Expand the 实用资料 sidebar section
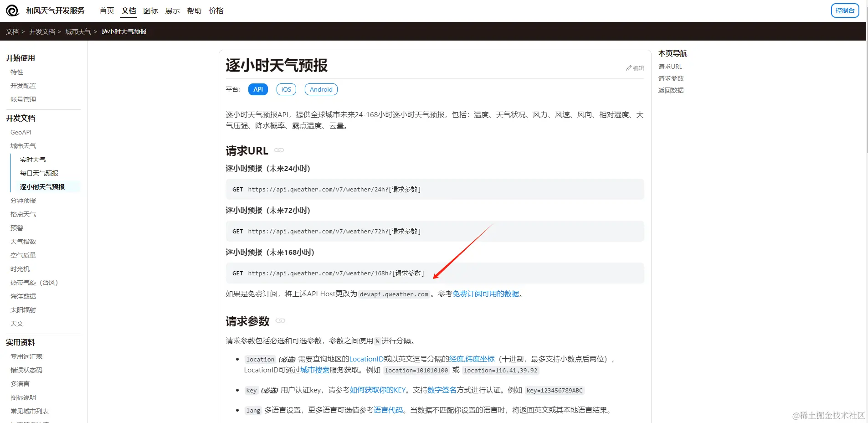The height and width of the screenshot is (423, 868). tap(21, 342)
